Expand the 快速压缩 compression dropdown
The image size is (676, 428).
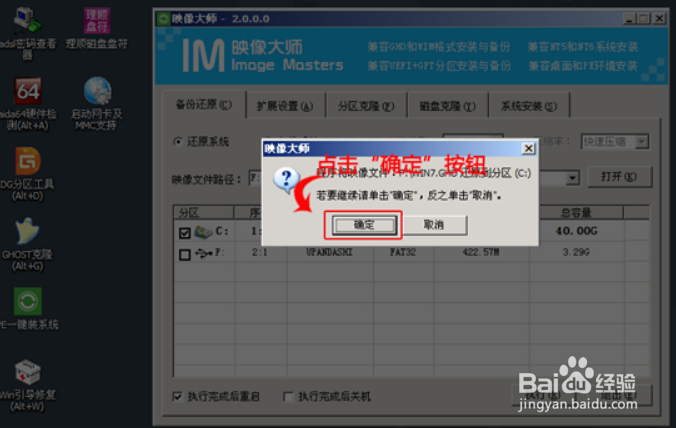coord(642,141)
